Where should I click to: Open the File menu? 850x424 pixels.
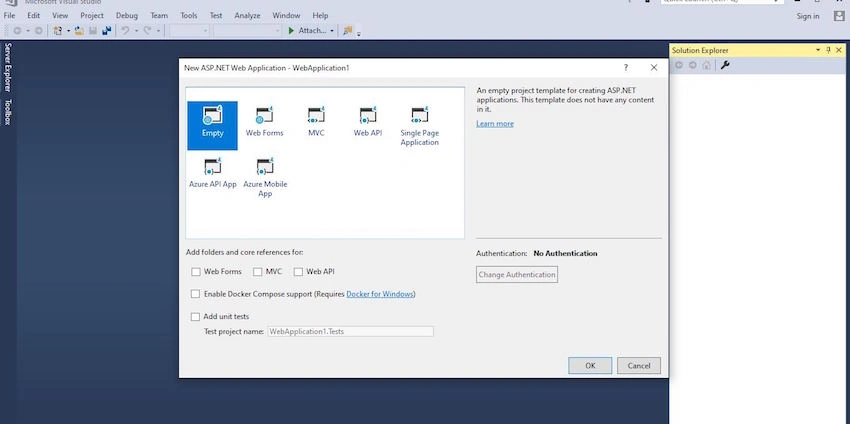point(9,16)
